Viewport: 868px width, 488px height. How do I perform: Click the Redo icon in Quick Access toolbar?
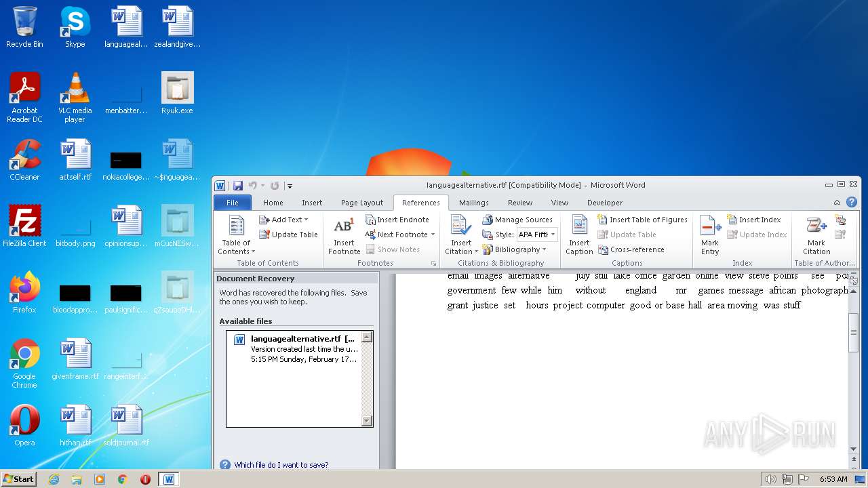(275, 186)
